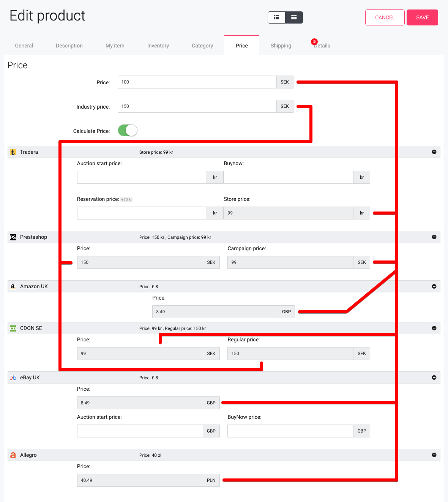Image resolution: width=448 pixels, height=502 pixels.
Task: Click the Prestashop price summary text
Action: tap(175, 237)
